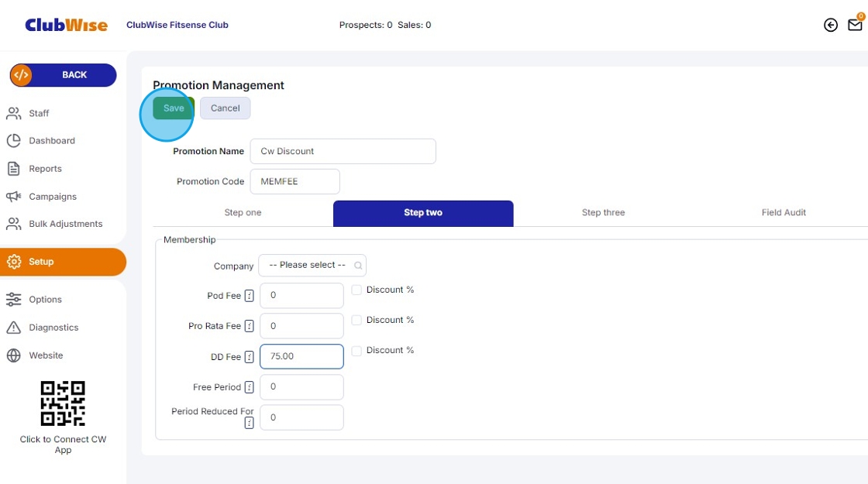
Task: Cancel the promotion edit
Action: point(226,108)
